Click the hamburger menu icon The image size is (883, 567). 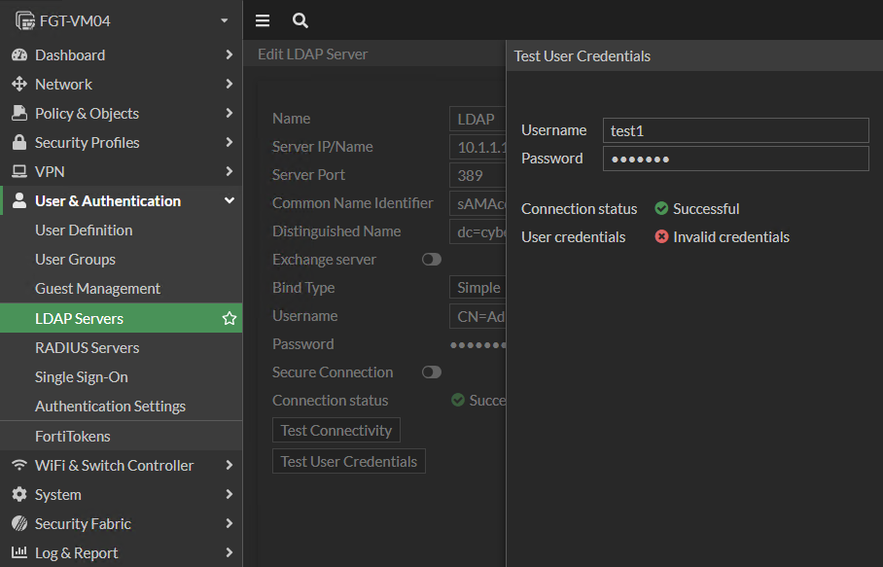[263, 20]
